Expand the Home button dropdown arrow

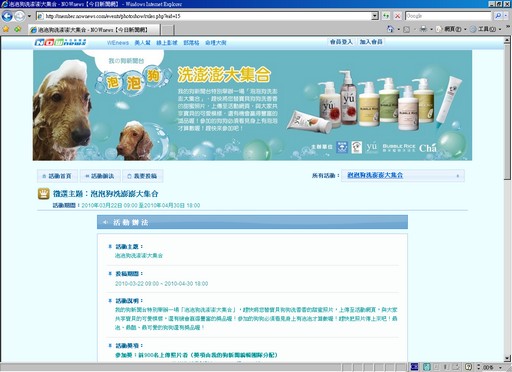click(398, 29)
